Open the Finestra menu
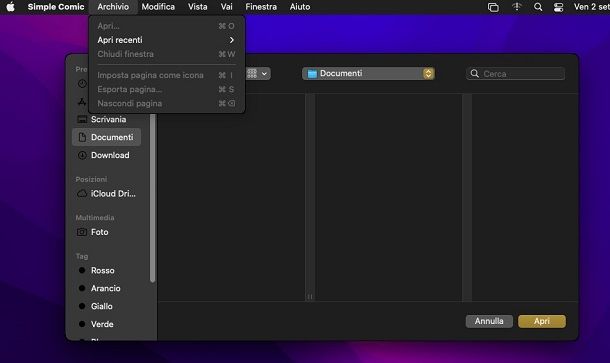 pyautogui.click(x=261, y=7)
